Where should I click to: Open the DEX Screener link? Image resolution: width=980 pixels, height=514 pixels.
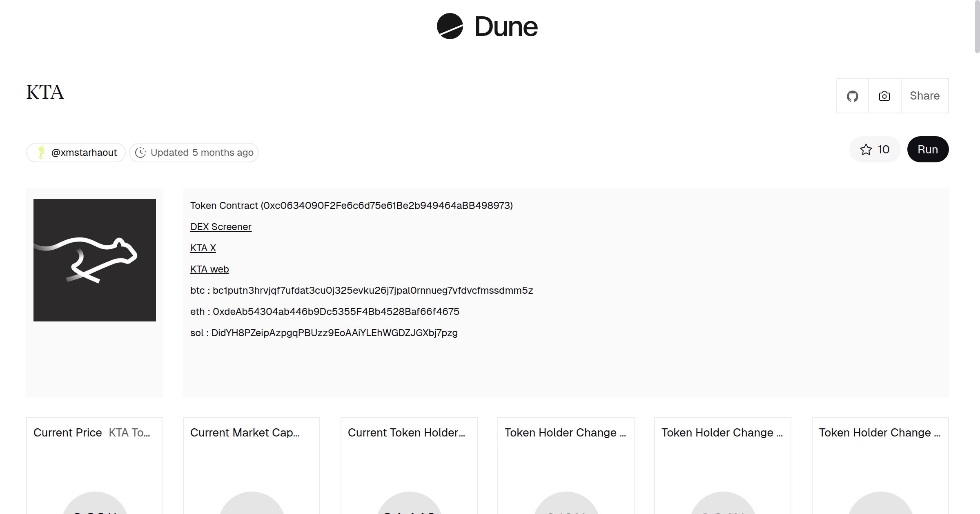[220, 227]
